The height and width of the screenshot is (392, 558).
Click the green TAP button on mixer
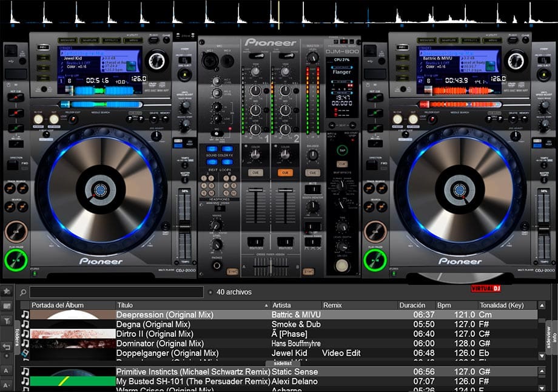point(342,150)
